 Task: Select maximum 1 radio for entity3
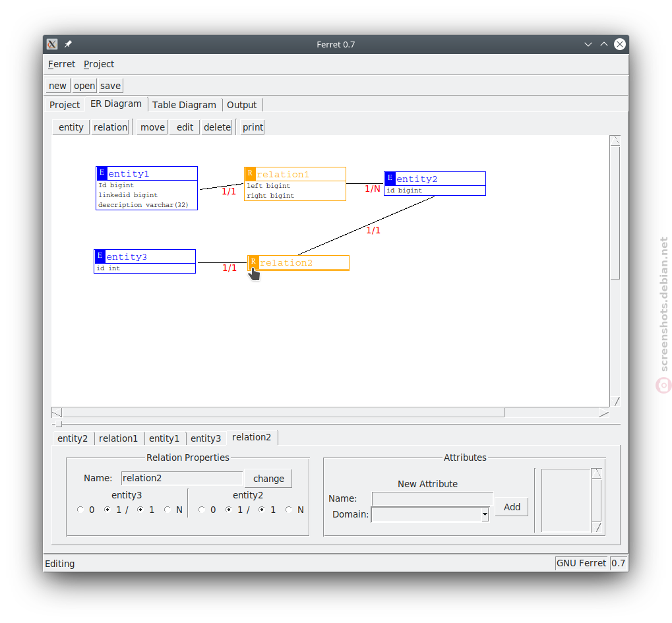coord(140,510)
